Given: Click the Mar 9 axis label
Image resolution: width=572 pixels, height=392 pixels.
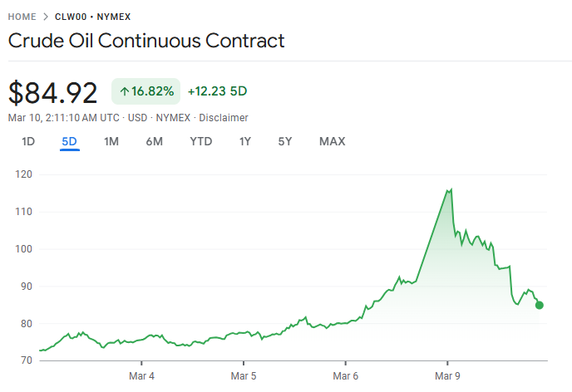Looking at the screenshot, I should (447, 376).
